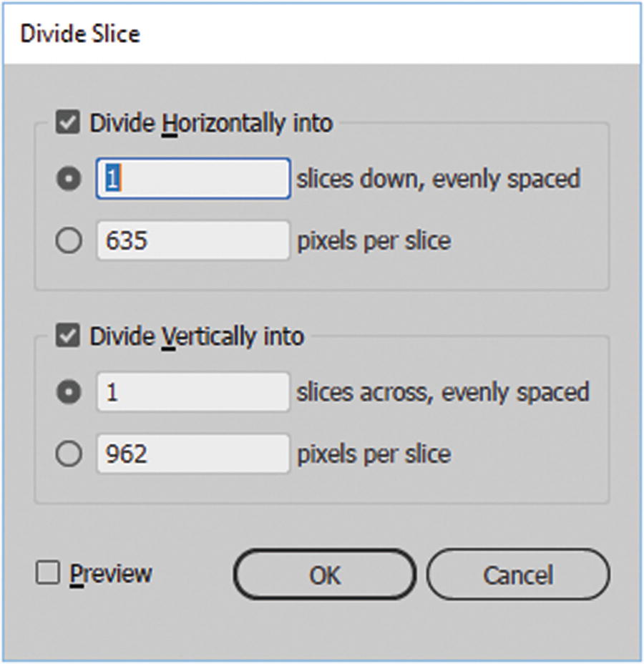Click the "slices across, evenly spaced" label text
This screenshot has height=664, width=644.
(442, 392)
